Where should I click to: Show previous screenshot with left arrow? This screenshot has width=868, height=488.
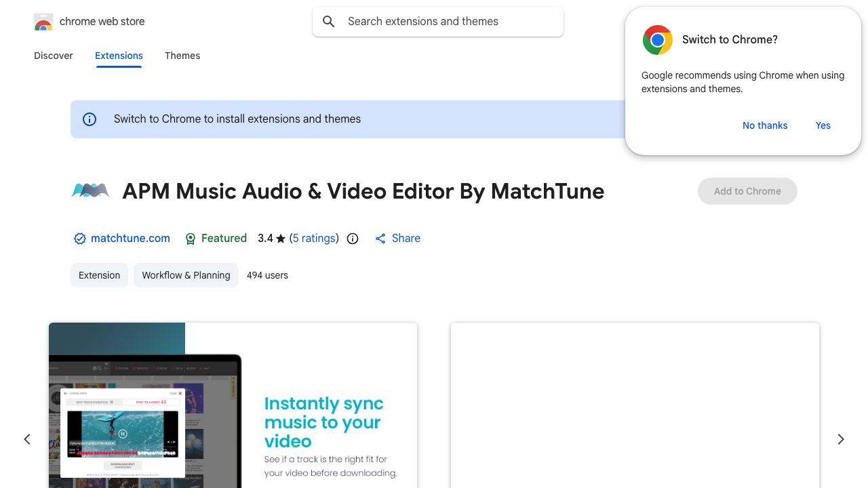[27, 439]
